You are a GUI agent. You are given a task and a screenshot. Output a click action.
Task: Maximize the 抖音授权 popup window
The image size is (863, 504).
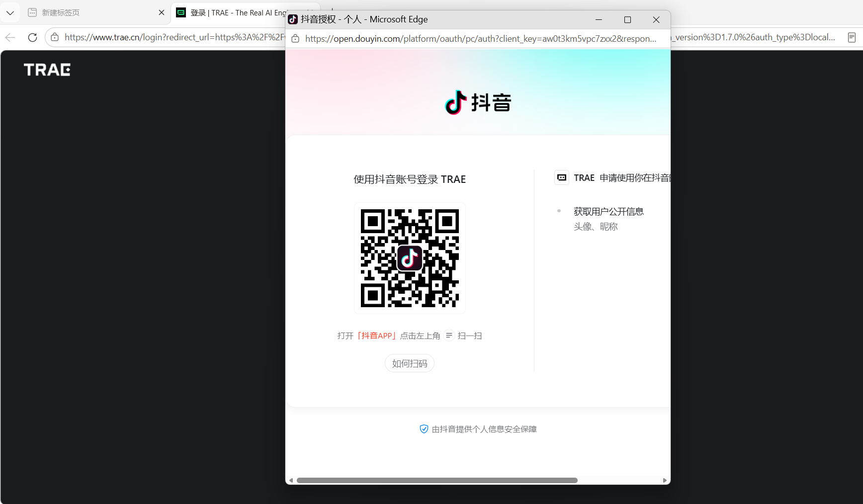click(x=627, y=19)
